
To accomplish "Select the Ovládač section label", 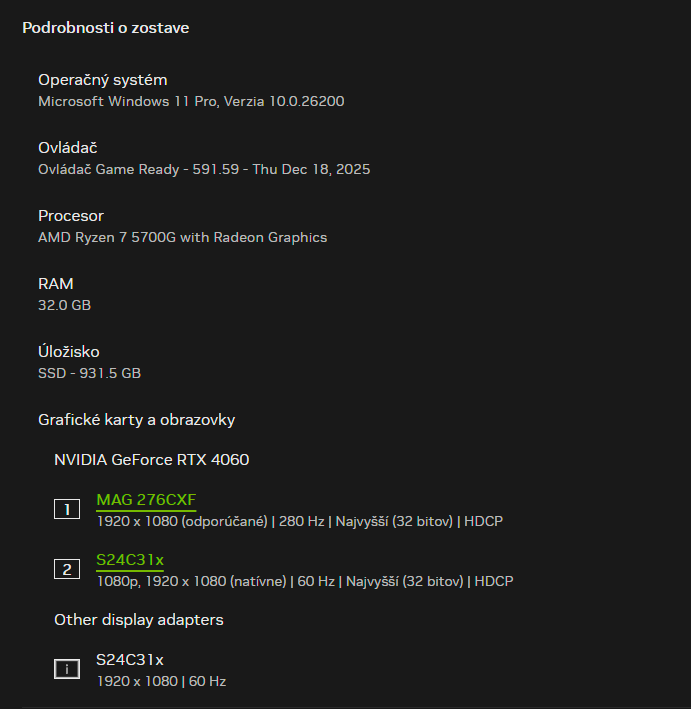I will [68, 148].
